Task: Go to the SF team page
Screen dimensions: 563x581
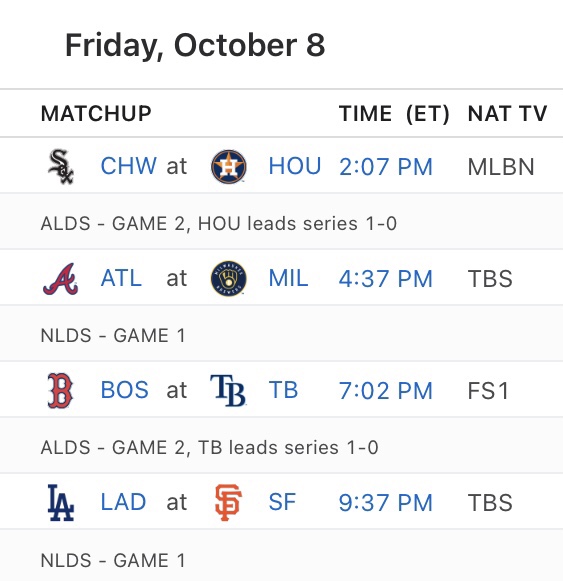Action: [282, 502]
